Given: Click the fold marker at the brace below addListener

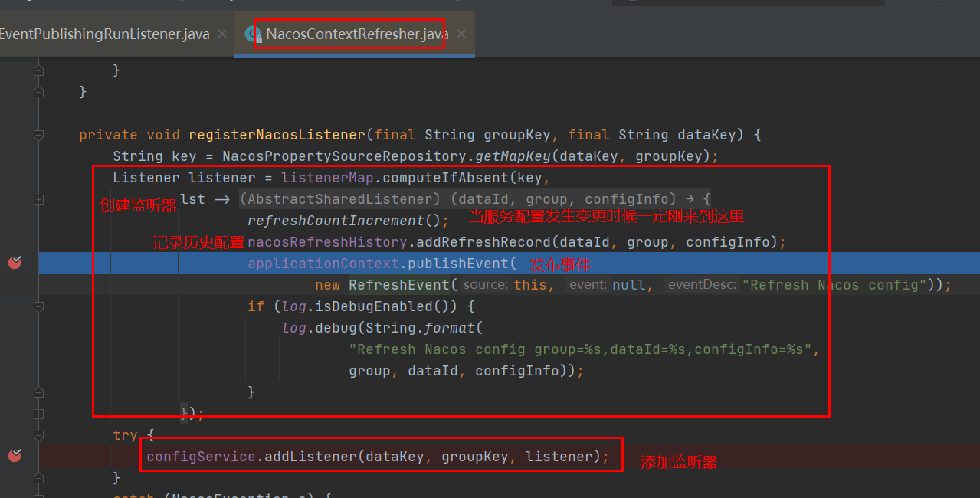Looking at the screenshot, I should (38, 478).
